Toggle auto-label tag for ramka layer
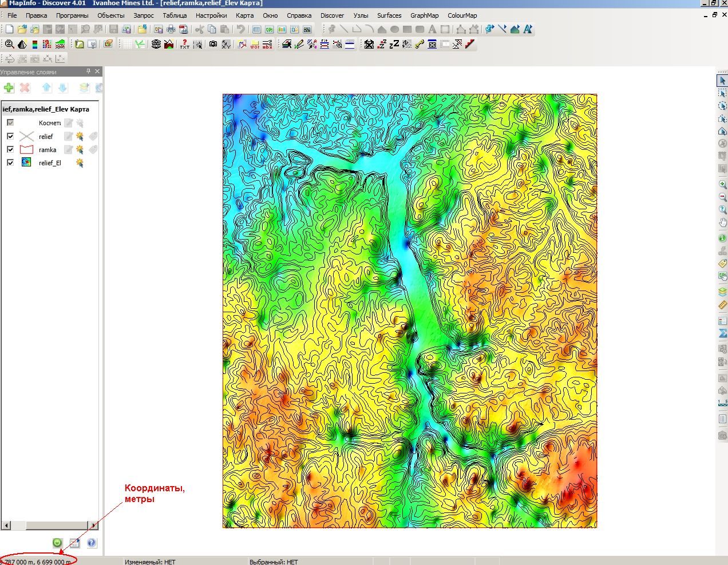 93,149
